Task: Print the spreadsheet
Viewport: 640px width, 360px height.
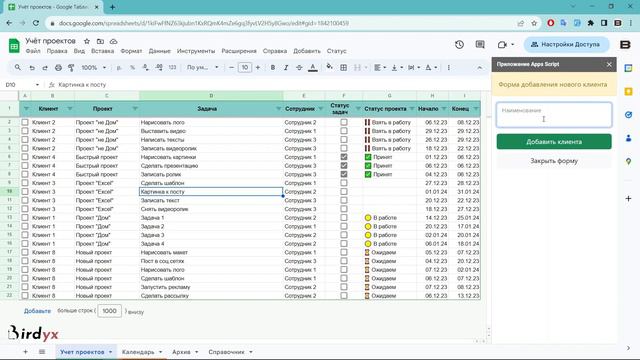Action: tap(58, 67)
